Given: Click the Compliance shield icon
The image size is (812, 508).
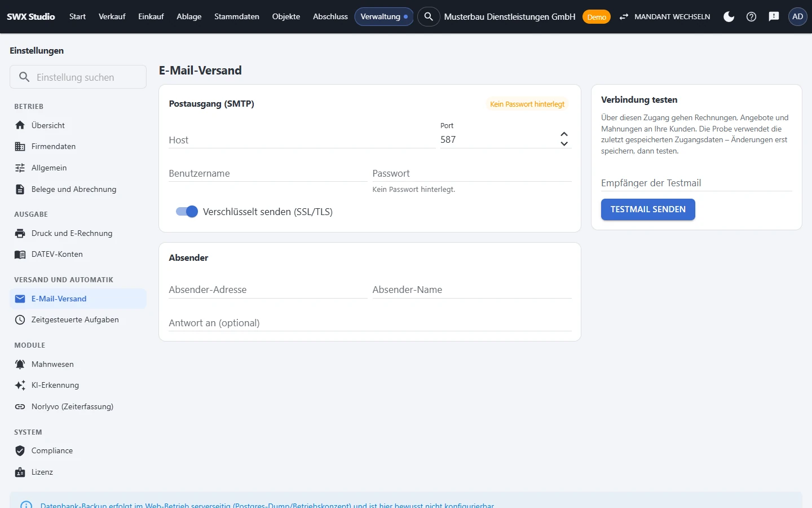Looking at the screenshot, I should (x=20, y=450).
